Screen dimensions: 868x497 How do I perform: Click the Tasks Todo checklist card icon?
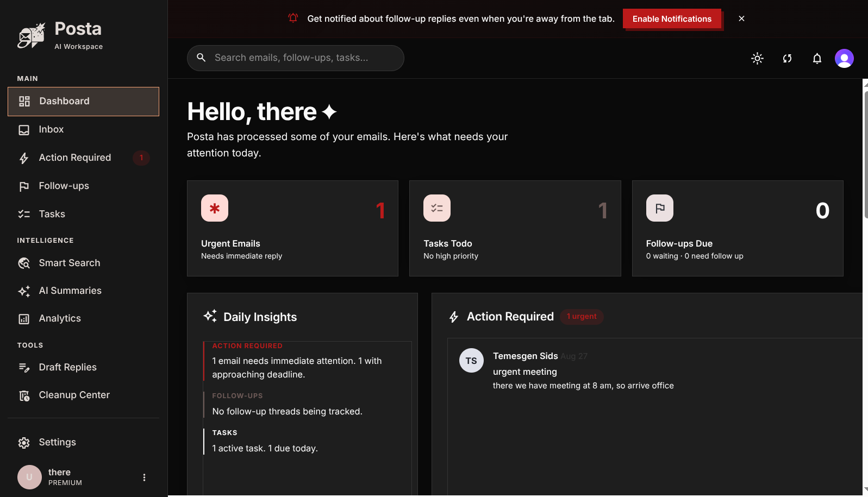click(x=437, y=208)
